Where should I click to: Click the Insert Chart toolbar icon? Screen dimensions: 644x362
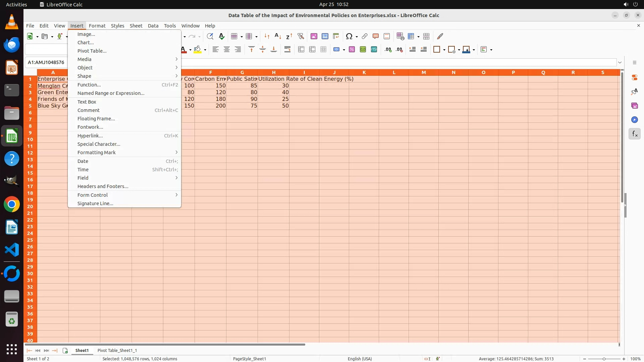325,36
